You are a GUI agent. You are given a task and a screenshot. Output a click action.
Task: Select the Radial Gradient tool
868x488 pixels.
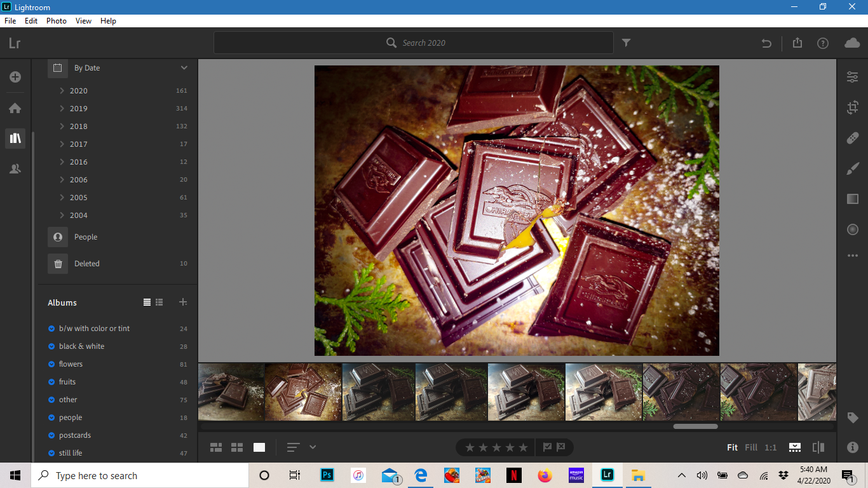[852, 229]
